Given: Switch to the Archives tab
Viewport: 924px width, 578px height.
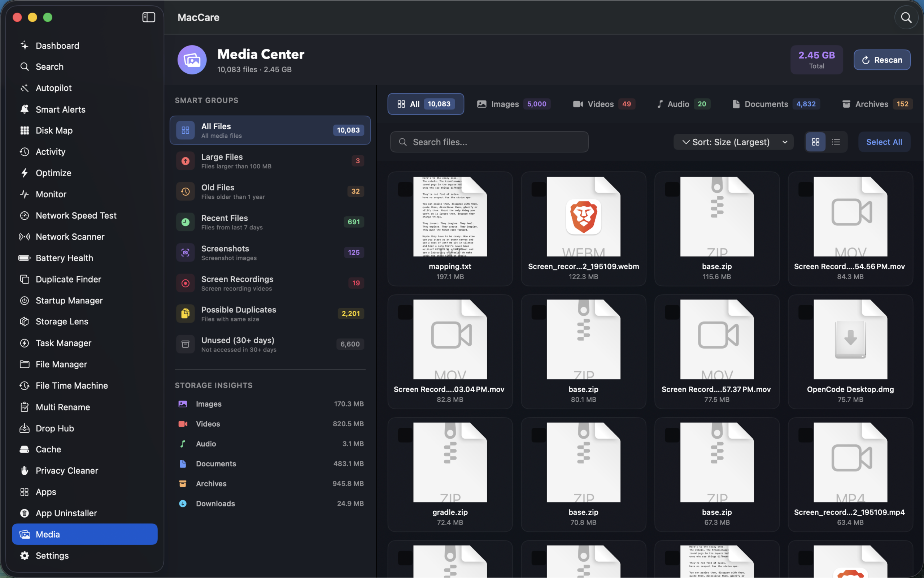Looking at the screenshot, I should click(877, 104).
